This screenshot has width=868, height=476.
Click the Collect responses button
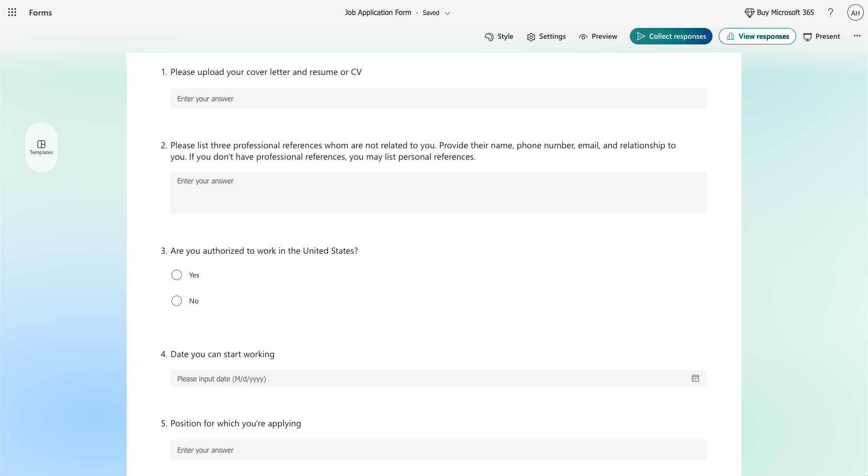[671, 36]
